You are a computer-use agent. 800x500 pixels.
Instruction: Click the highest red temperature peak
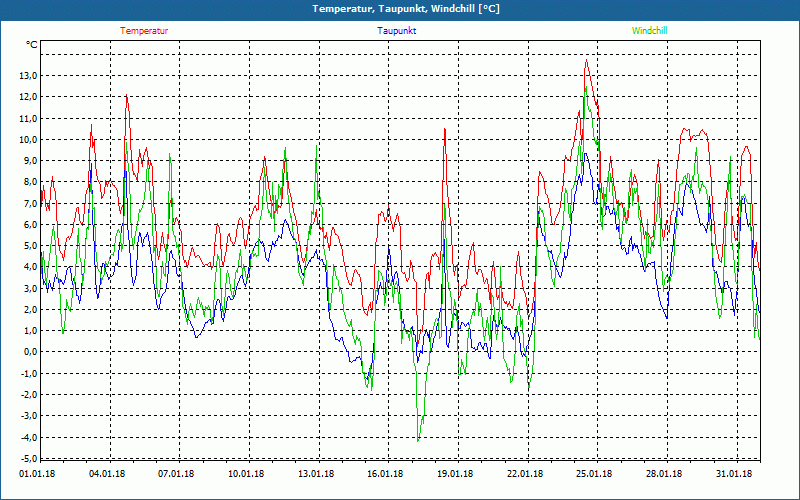(x=587, y=61)
